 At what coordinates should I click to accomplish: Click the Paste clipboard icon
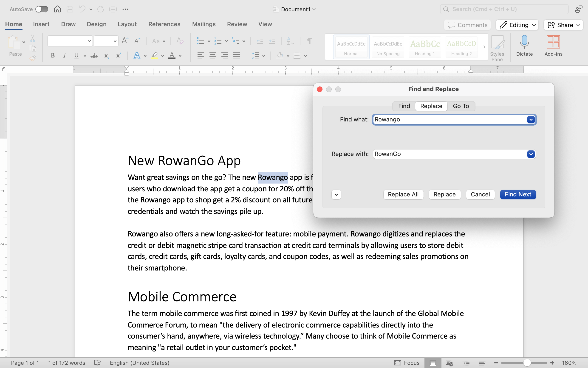(x=14, y=43)
